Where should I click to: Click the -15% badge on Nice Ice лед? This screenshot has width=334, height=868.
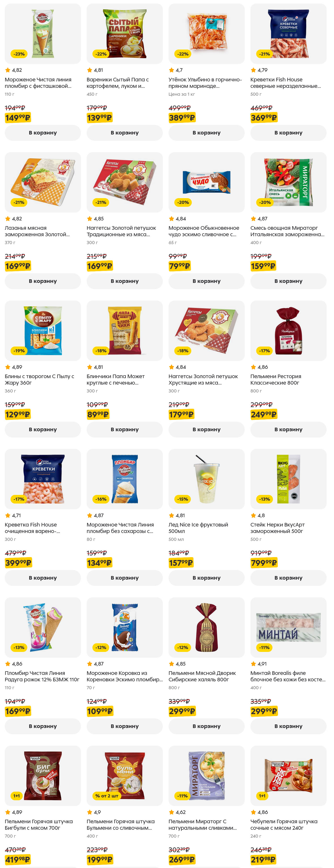click(183, 499)
